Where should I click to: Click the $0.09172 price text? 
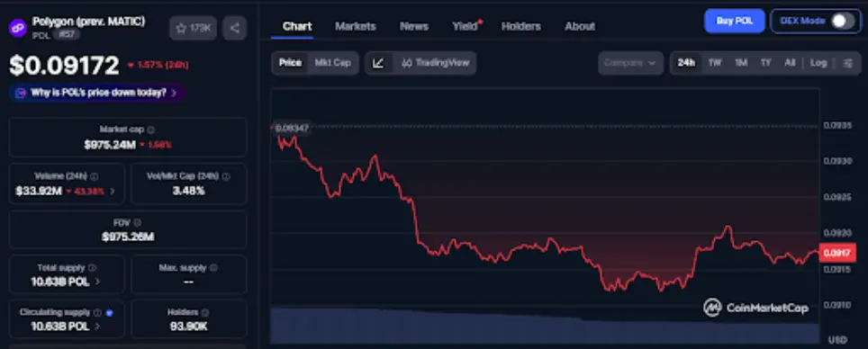click(64, 66)
